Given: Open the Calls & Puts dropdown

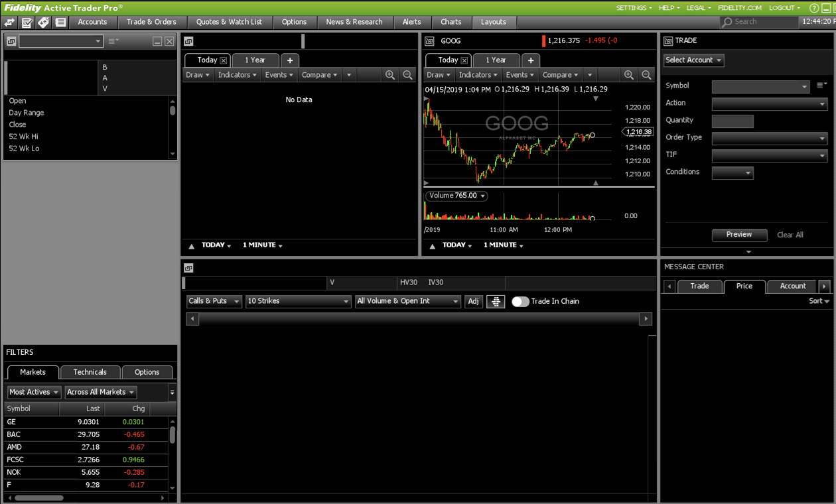Looking at the screenshot, I should tap(214, 301).
